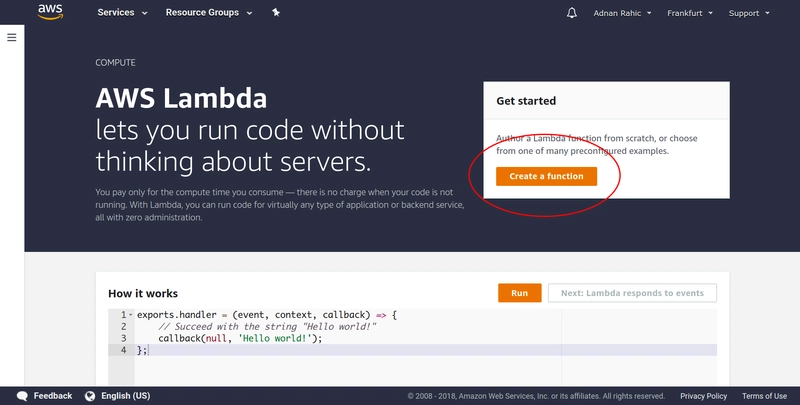Open the Adnan Rahic account dropdown
Screen dimensions: 800x405
(x=623, y=13)
